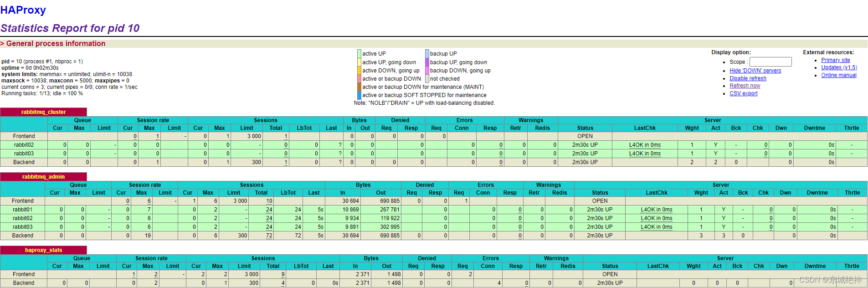This screenshot has width=868, height=288.
Task: Click the OPEN status in rabbitmq_cluster Frontend row
Action: pyautogui.click(x=585, y=136)
